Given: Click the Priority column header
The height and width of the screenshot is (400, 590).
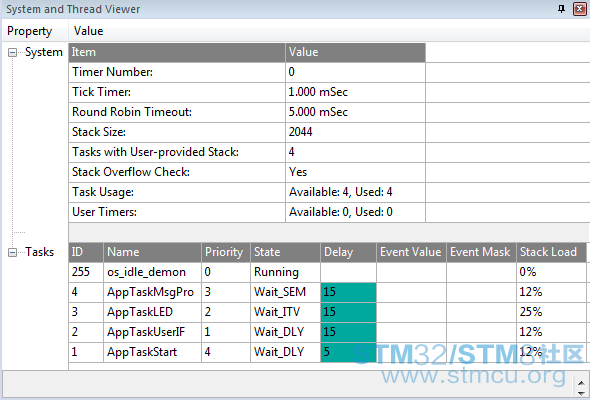Looking at the screenshot, I should [x=226, y=252].
